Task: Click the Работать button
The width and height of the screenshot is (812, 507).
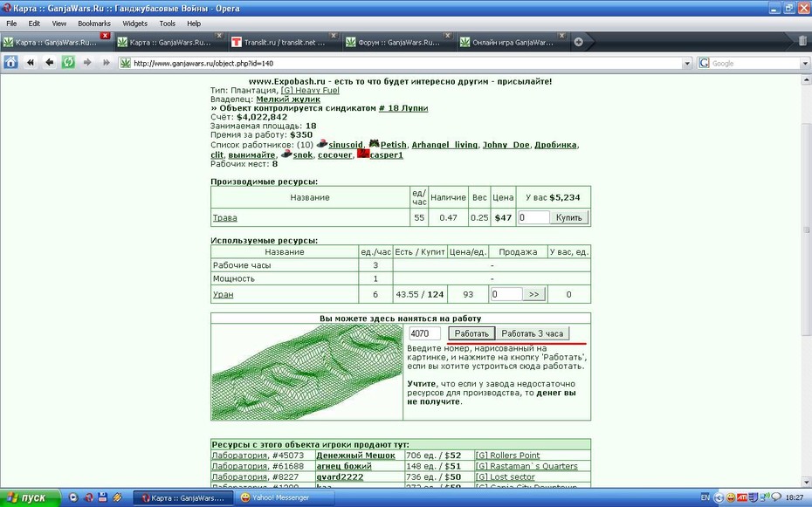Action: pos(471,333)
